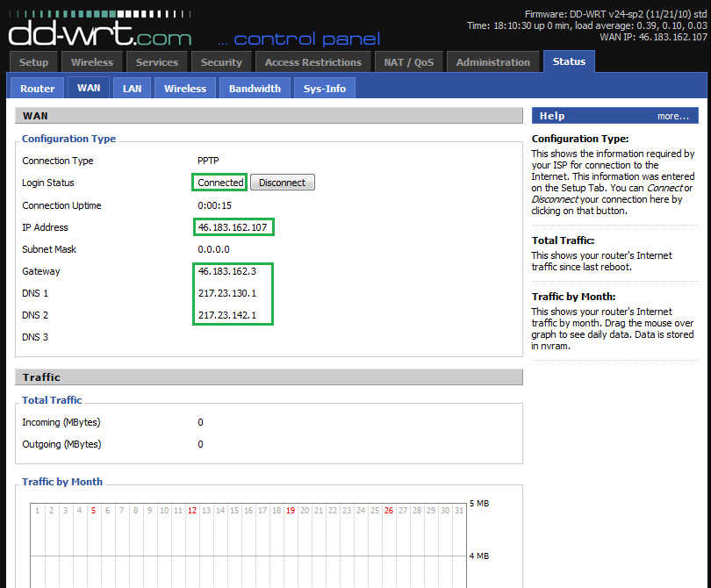
Task: Select the IP Address value 46.183.162.107
Action: point(232,227)
